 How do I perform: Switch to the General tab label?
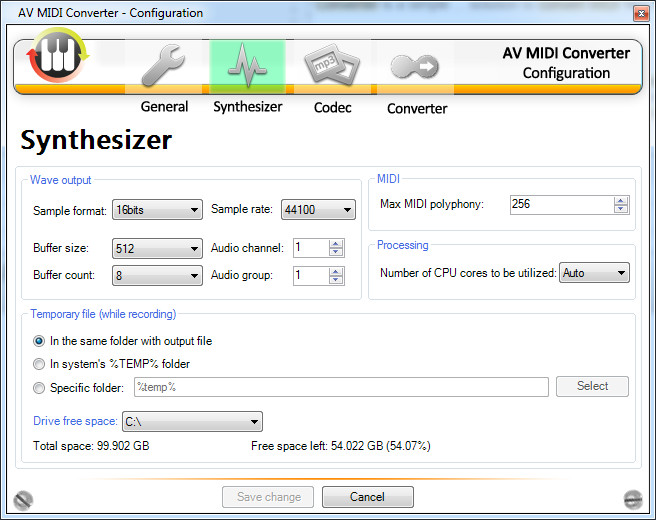coord(164,107)
